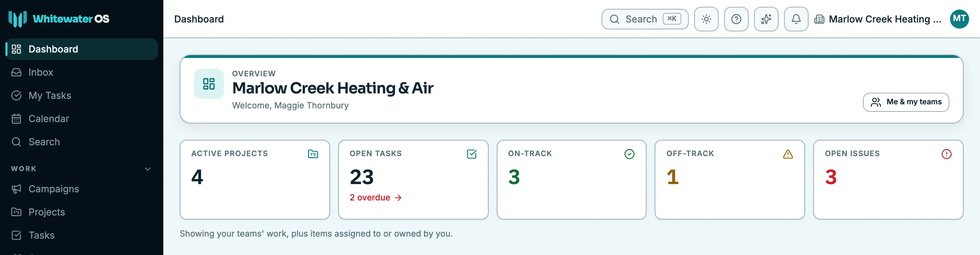This screenshot has width=980, height=255.
Task: Click the Off-Track warning triangle icon
Action: (x=788, y=154)
